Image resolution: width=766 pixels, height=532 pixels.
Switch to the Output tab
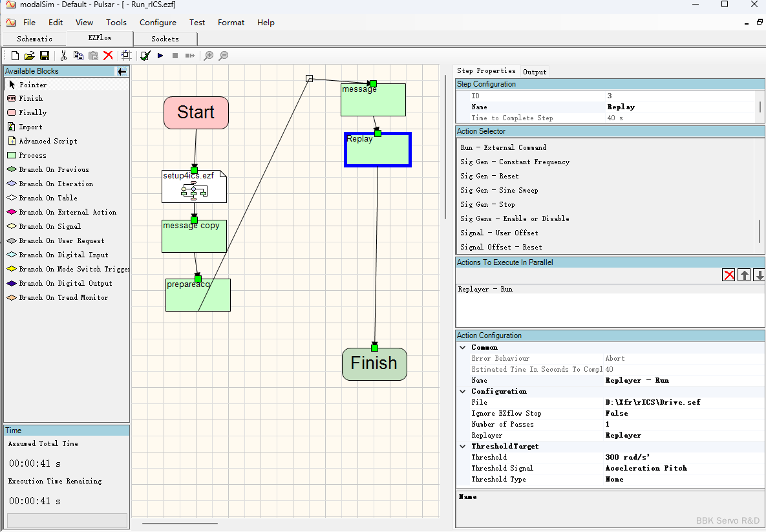point(535,72)
